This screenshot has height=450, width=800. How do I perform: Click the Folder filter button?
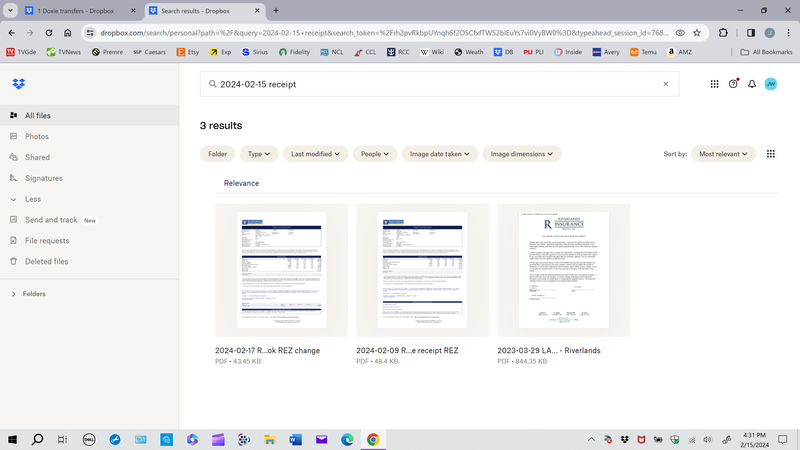click(217, 154)
